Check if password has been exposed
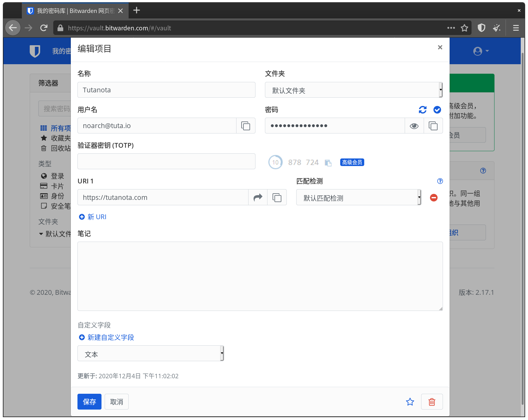Screen dimensions: 528x420 point(437,110)
